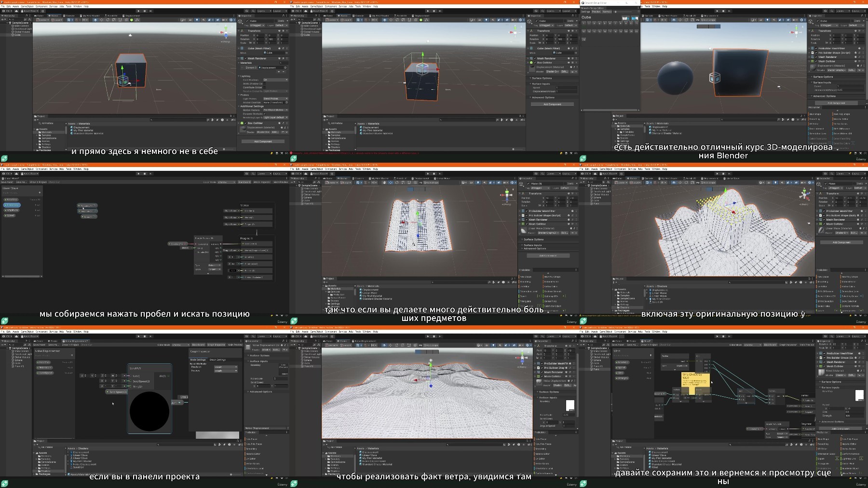Toggle the Mesh Collider checkbox in the Blender-caption frame
Image resolution: width=868 pixels, height=488 pixels.
point(816,61)
